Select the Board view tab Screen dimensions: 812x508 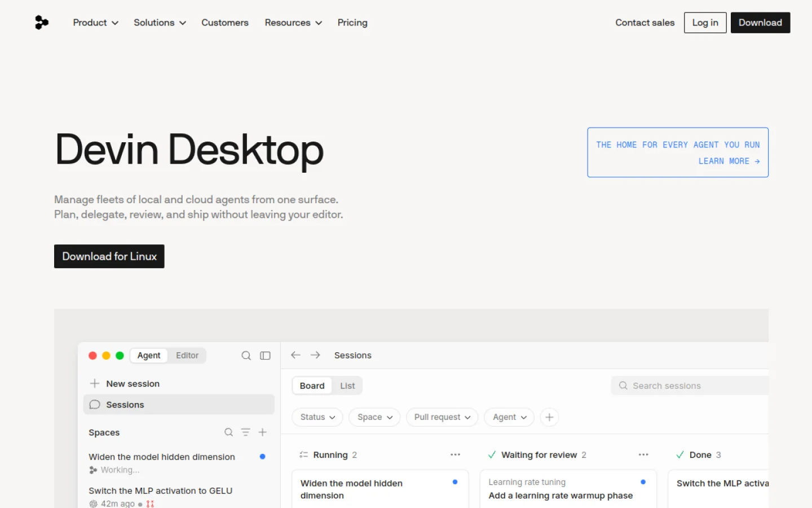tap(312, 386)
